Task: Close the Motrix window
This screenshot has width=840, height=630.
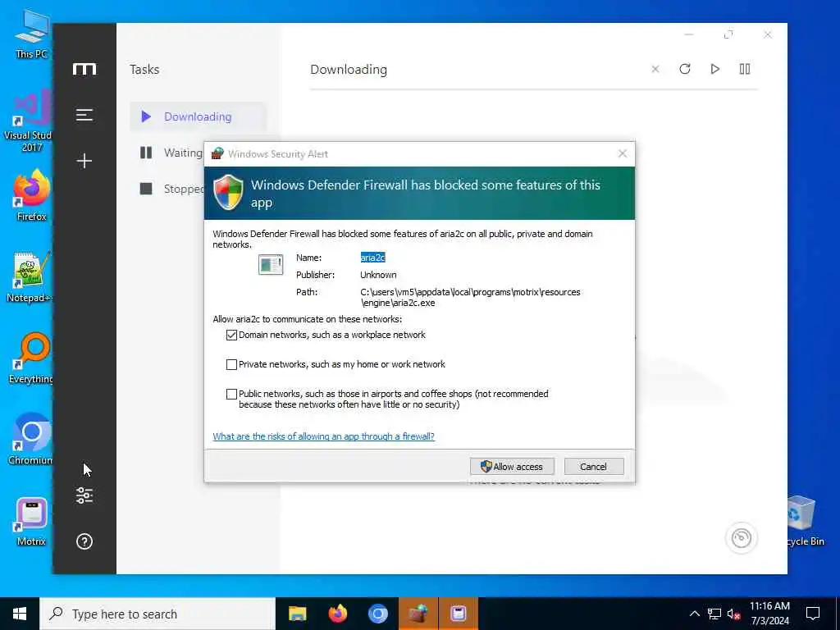Action: [768, 34]
